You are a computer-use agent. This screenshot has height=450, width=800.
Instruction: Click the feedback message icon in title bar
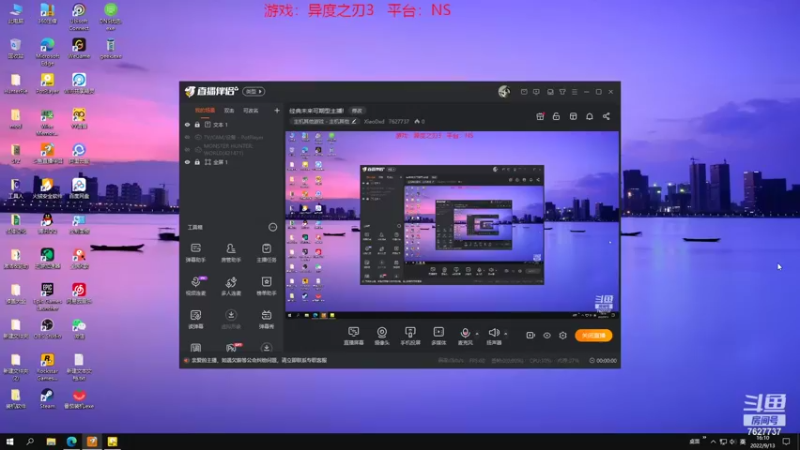(x=536, y=92)
